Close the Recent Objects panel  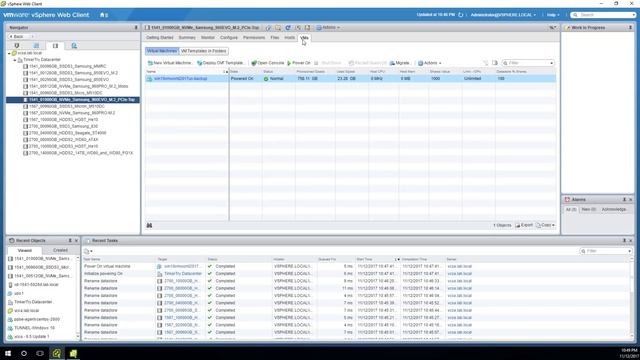pyautogui.click(x=76, y=240)
